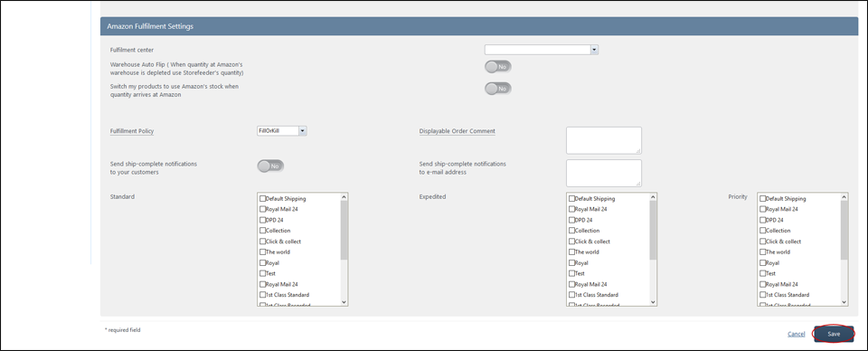Check Collection in the Priority list
The height and width of the screenshot is (351, 868).
click(x=763, y=231)
